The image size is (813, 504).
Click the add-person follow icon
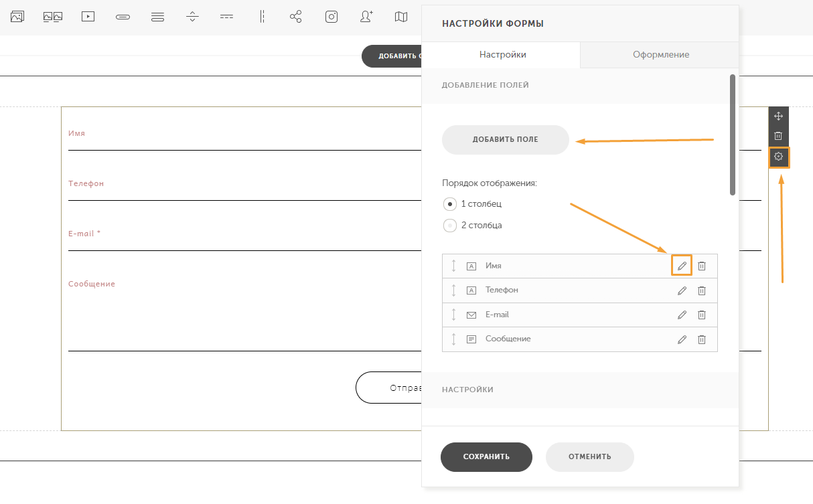click(366, 17)
